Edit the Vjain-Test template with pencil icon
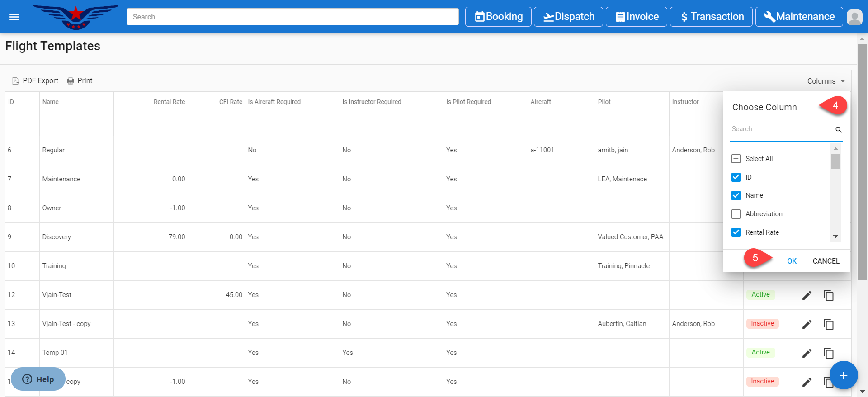 pos(807,295)
